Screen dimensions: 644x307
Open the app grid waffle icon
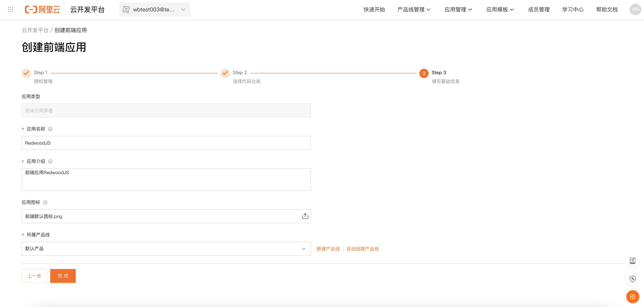tap(10, 9)
